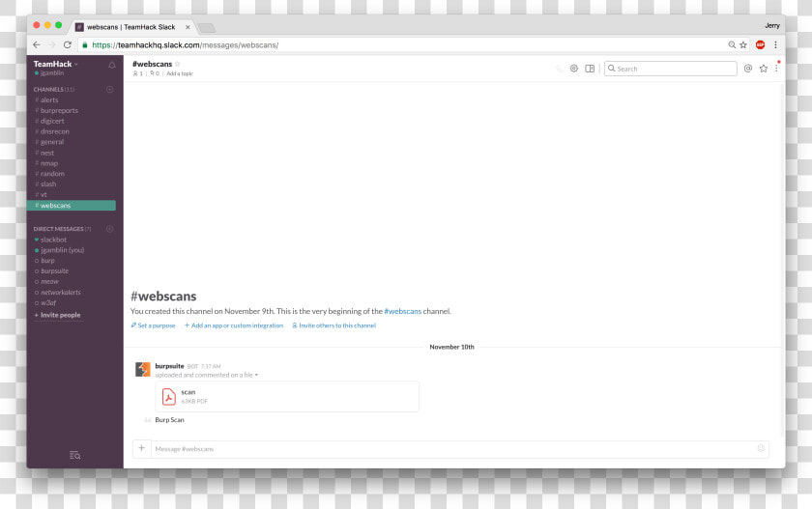The width and height of the screenshot is (812, 509).
Task: Click the browser back arrow
Action: click(x=37, y=45)
